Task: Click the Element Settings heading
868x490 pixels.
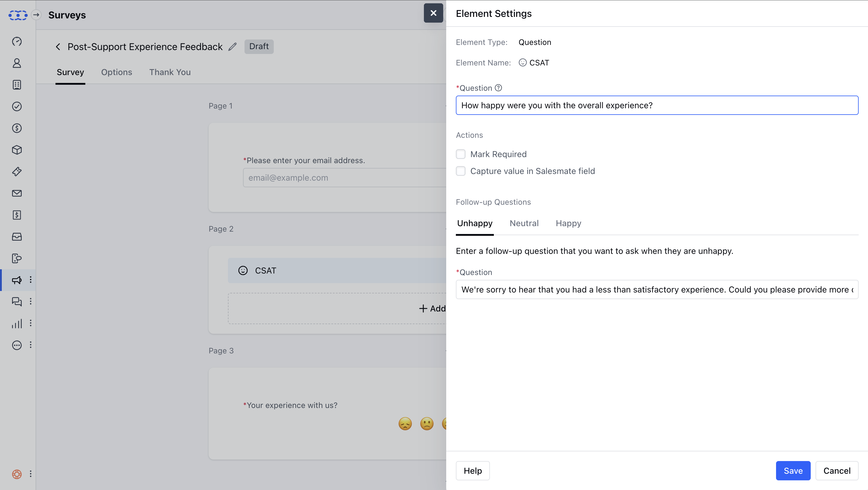Action: (494, 14)
